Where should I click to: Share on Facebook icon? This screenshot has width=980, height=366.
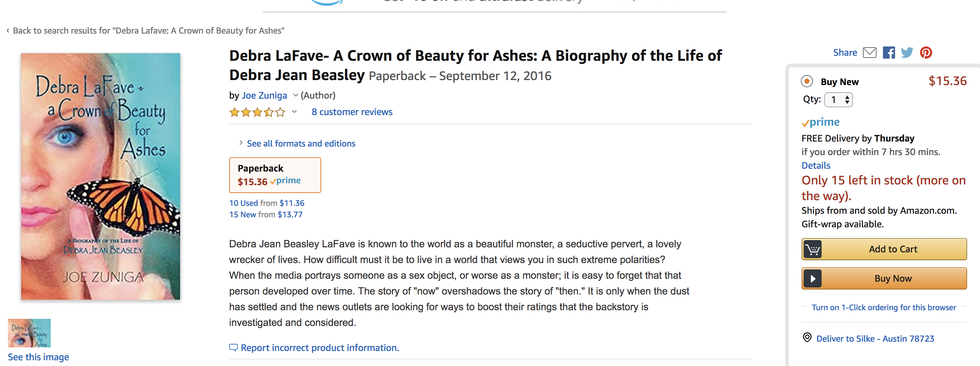click(889, 53)
